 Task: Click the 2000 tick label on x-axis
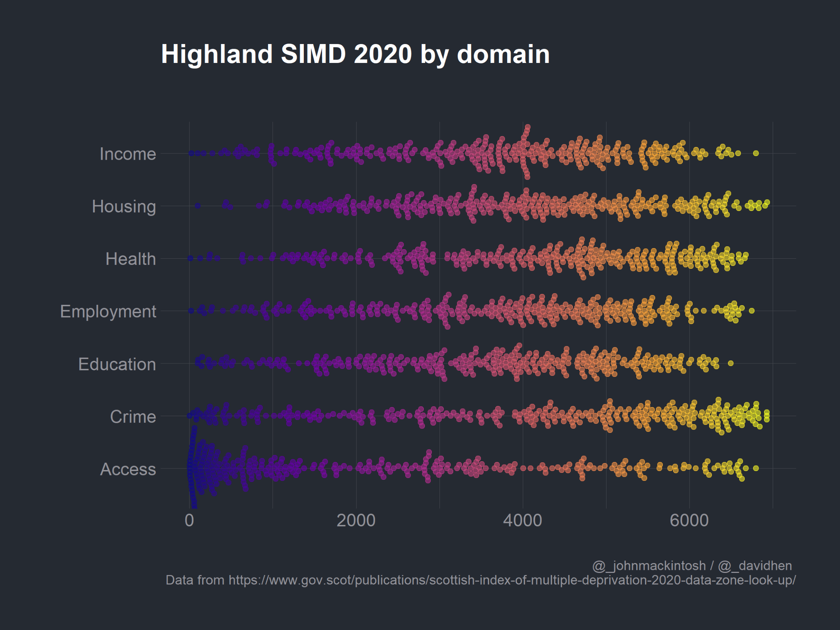pyautogui.click(x=356, y=520)
